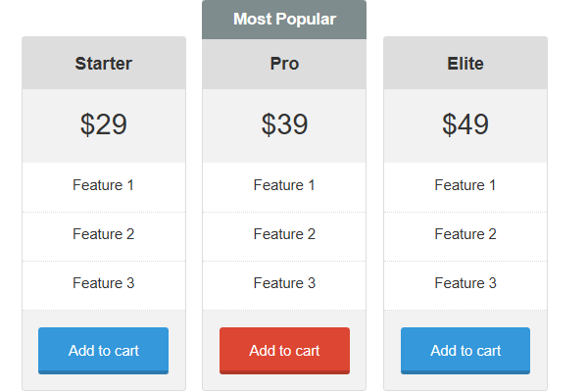Click the $39 price of Pro plan
The height and width of the screenshot is (392, 588).
[x=284, y=124]
